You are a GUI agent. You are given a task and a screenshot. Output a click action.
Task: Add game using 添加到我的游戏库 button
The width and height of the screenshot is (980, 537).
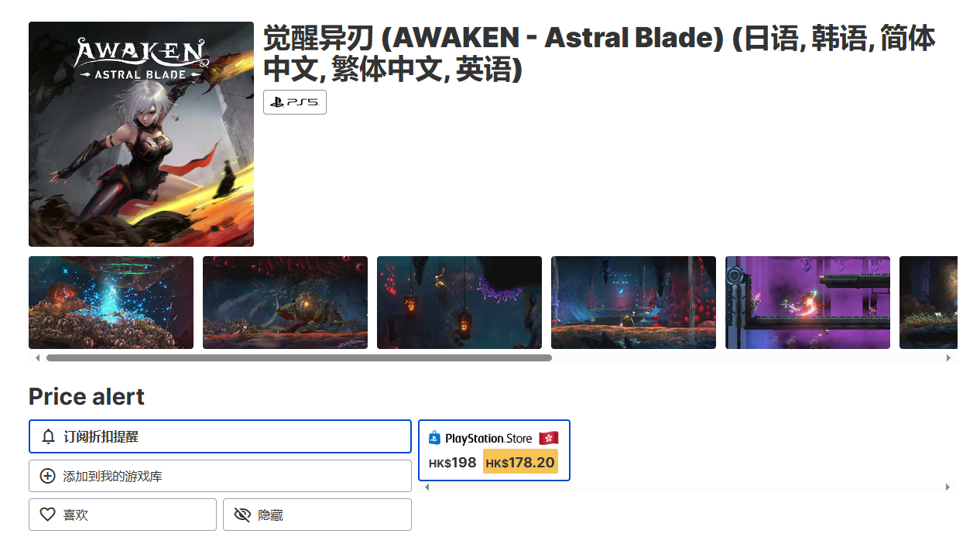(220, 476)
